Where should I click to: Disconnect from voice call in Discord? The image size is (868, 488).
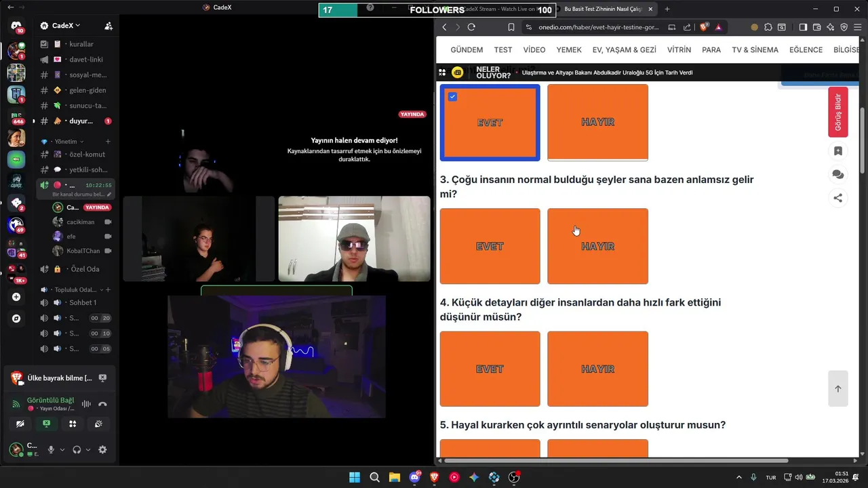tap(102, 404)
